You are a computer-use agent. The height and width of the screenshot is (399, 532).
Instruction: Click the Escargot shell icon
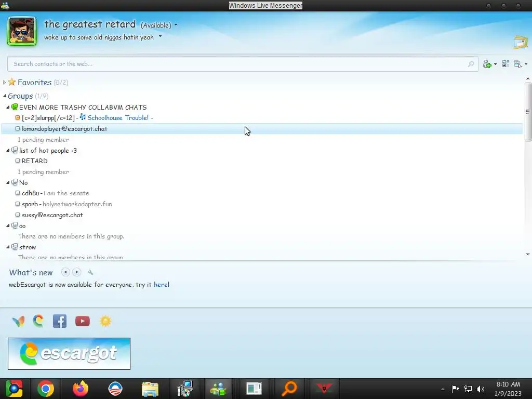coord(38,321)
